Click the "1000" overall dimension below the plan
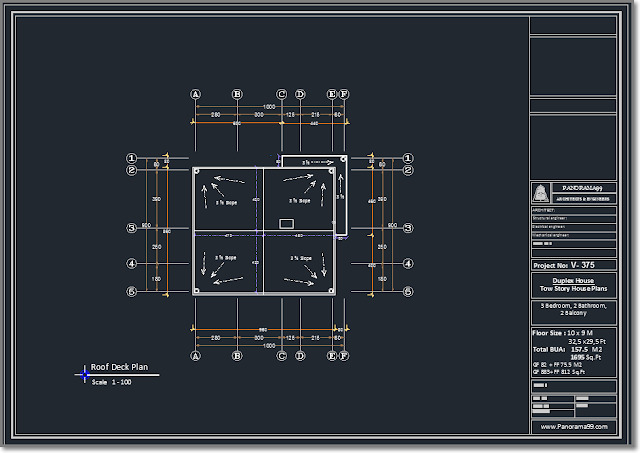 pyautogui.click(x=269, y=346)
